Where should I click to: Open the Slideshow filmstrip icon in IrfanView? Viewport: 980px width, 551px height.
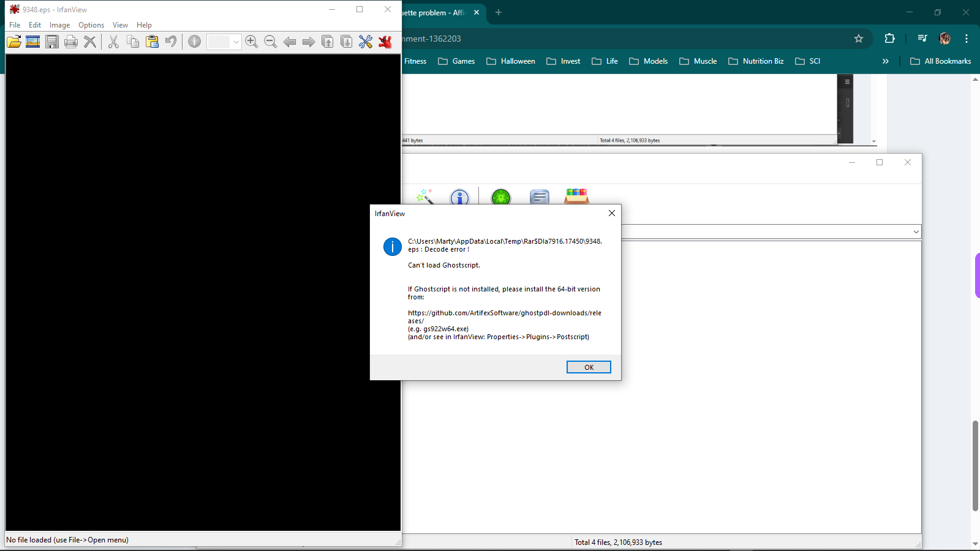tap(33, 42)
